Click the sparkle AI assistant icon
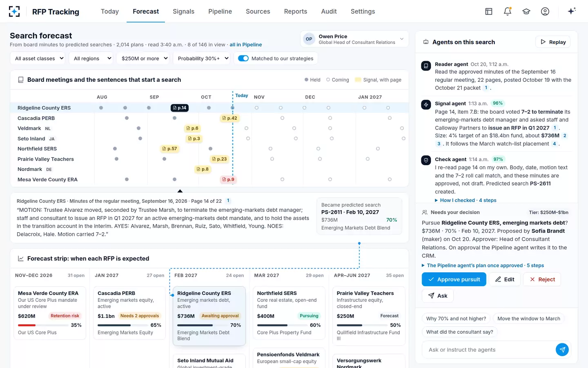The width and height of the screenshot is (588, 368). pyautogui.click(x=572, y=11)
